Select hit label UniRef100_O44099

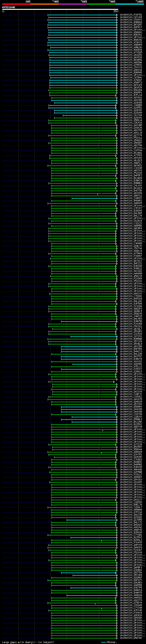[131, 409]
